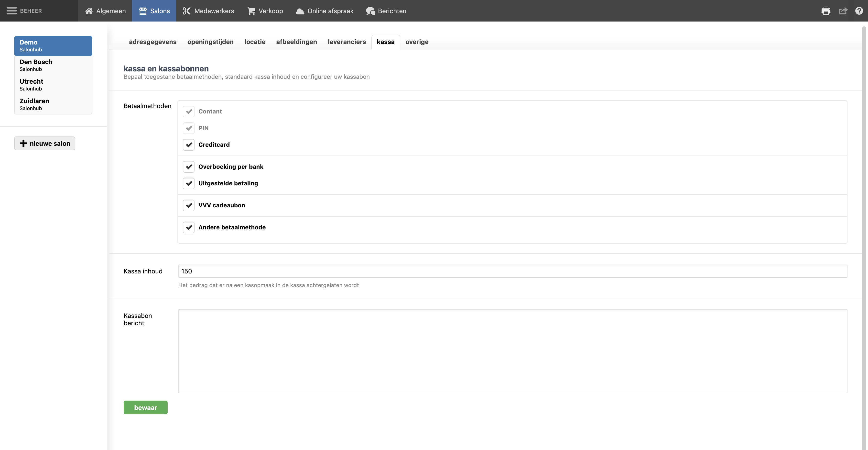Image resolution: width=868 pixels, height=450 pixels.
Task: Go to the locatie tab
Action: click(255, 42)
